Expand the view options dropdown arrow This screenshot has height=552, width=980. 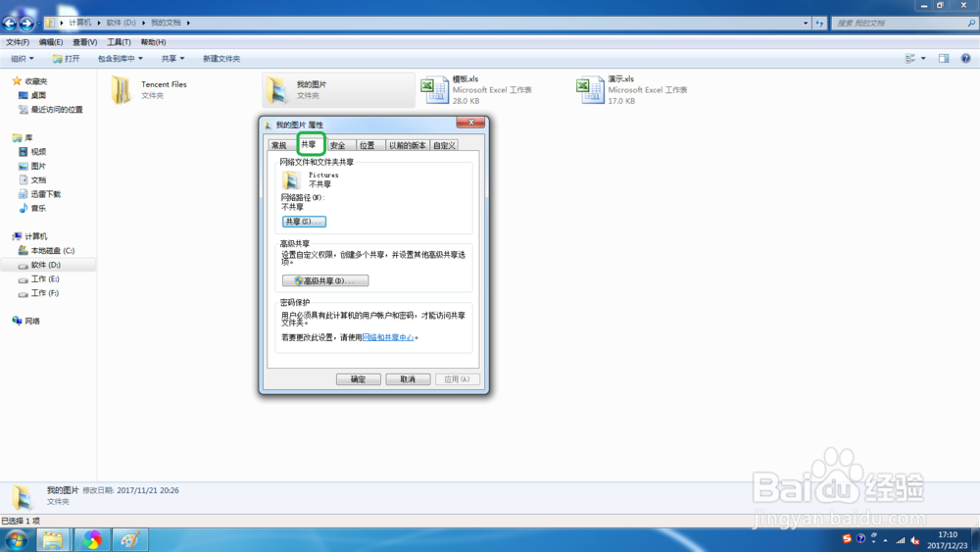(x=923, y=58)
